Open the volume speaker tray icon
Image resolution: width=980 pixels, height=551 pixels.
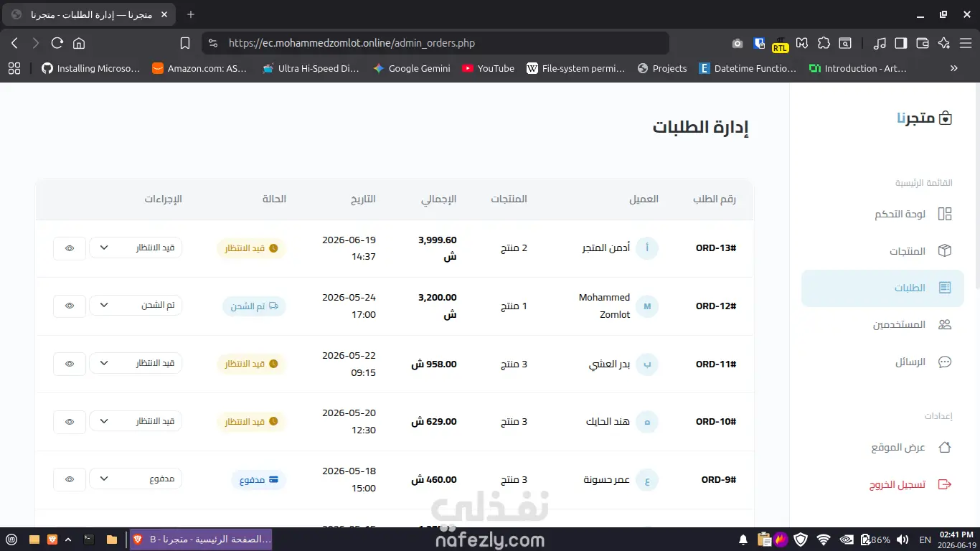pyautogui.click(x=903, y=540)
